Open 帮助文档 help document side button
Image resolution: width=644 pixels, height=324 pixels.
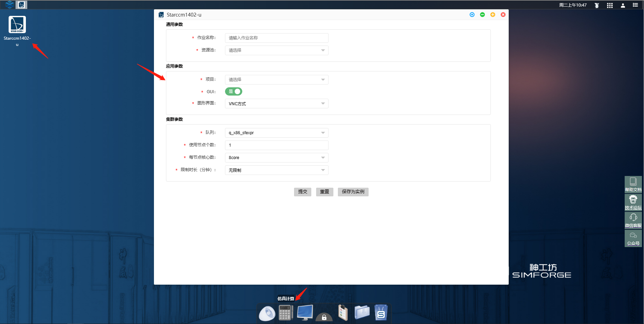point(633,185)
